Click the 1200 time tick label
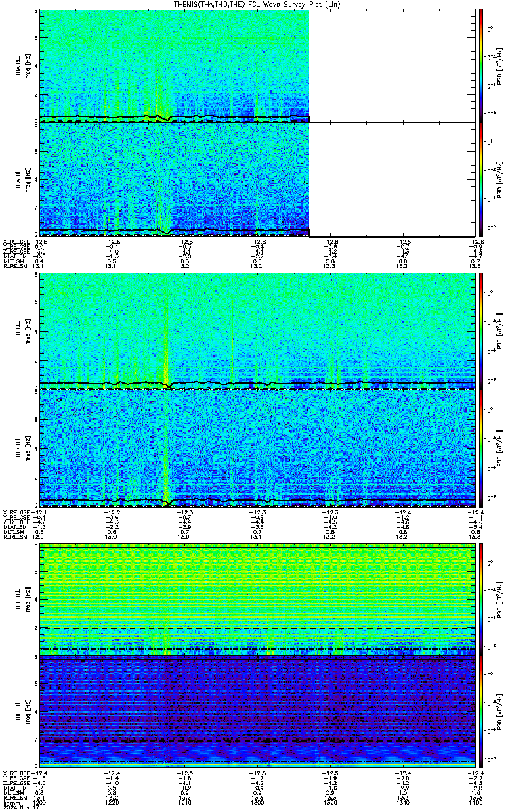 (39, 803)
